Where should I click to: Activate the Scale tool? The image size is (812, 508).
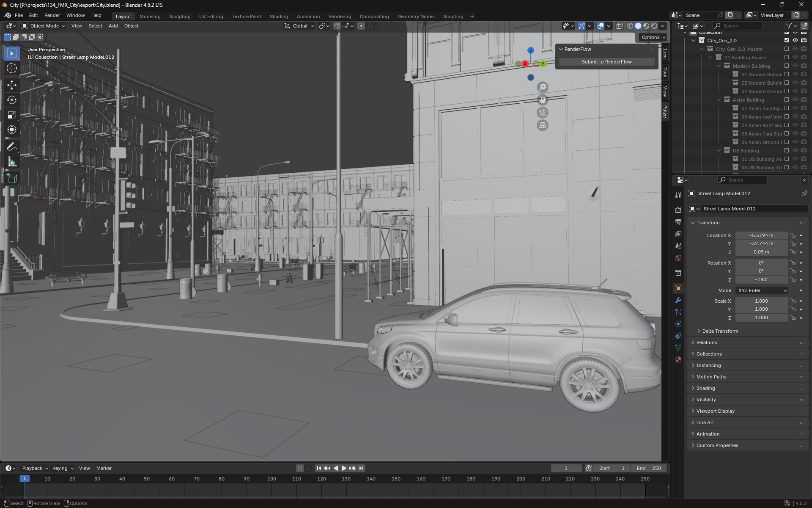tap(12, 115)
